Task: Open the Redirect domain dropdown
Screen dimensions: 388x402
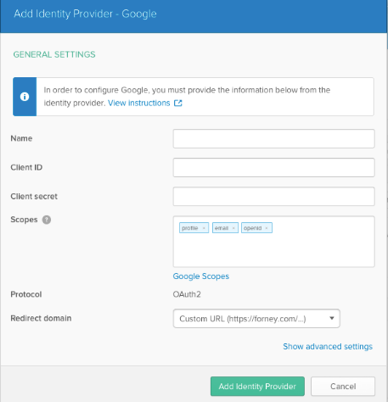Action: (256, 319)
